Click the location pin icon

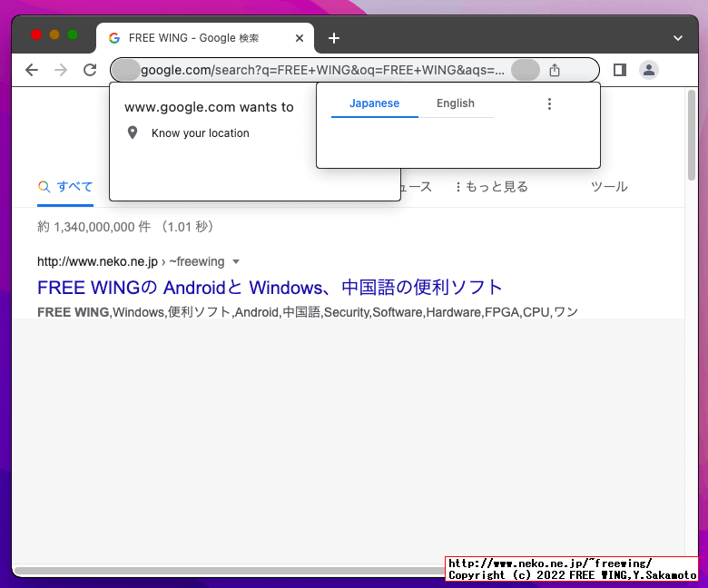(x=133, y=132)
